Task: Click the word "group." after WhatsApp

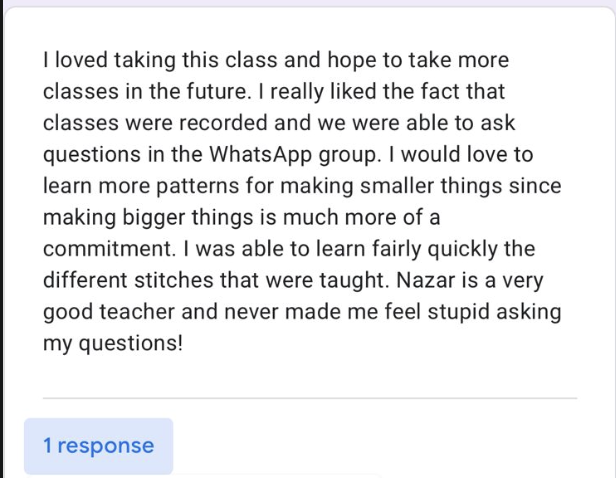Action: tap(350, 155)
